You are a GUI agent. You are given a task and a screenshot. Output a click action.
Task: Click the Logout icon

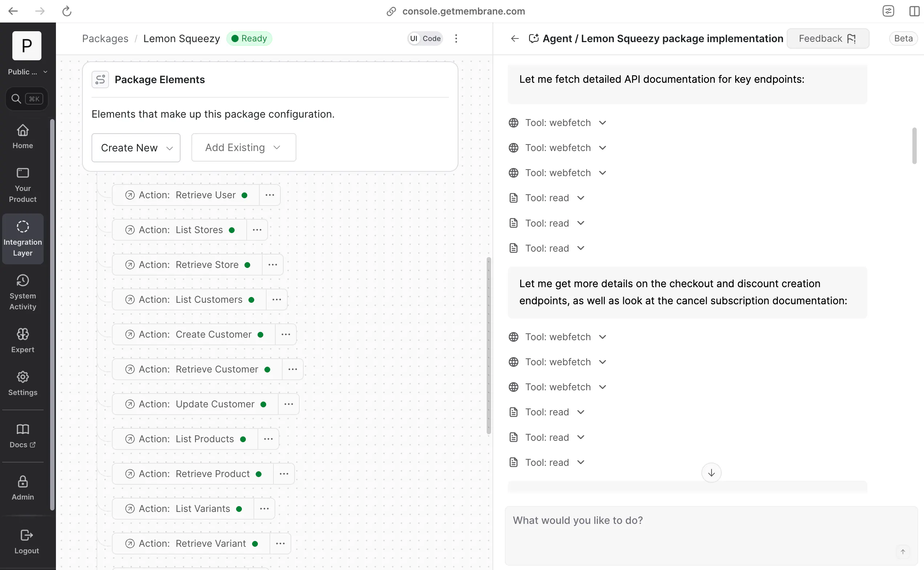coord(27,535)
